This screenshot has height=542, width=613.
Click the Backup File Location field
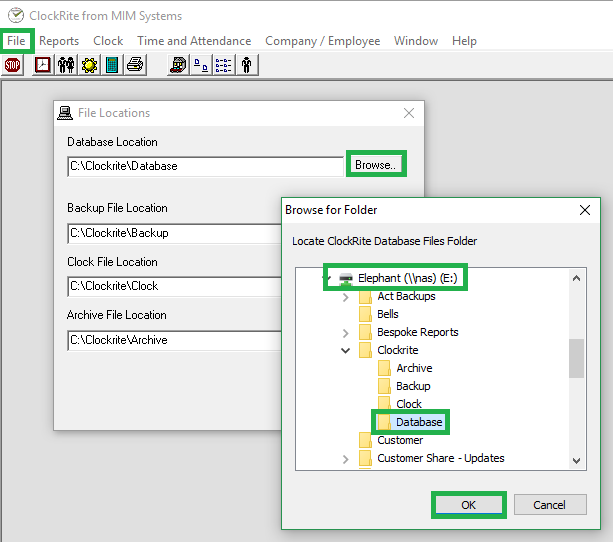tap(174, 233)
